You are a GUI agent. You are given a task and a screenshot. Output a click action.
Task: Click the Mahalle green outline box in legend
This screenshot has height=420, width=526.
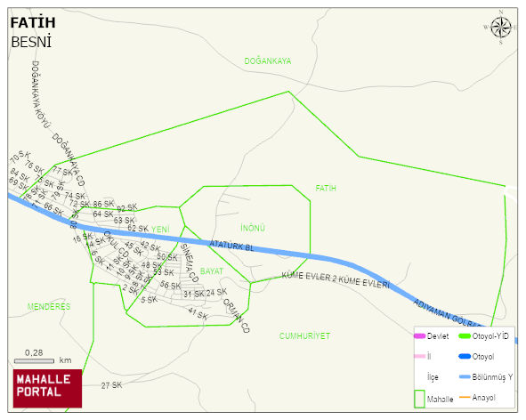pos(419,399)
